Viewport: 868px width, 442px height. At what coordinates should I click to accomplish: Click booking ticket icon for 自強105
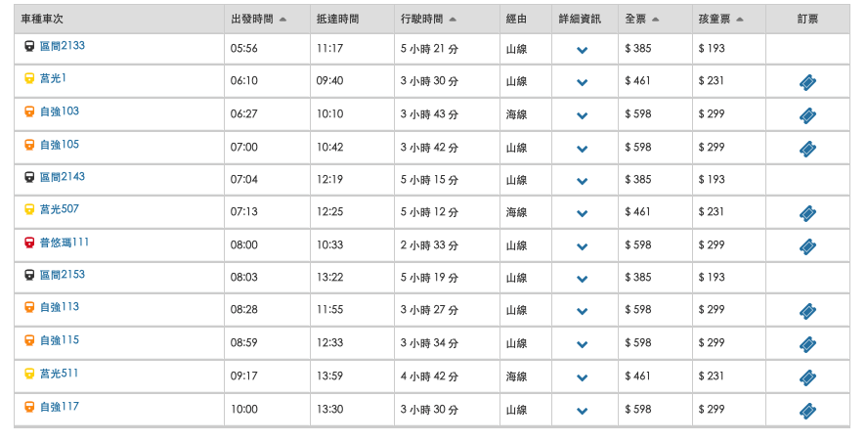pos(807,149)
